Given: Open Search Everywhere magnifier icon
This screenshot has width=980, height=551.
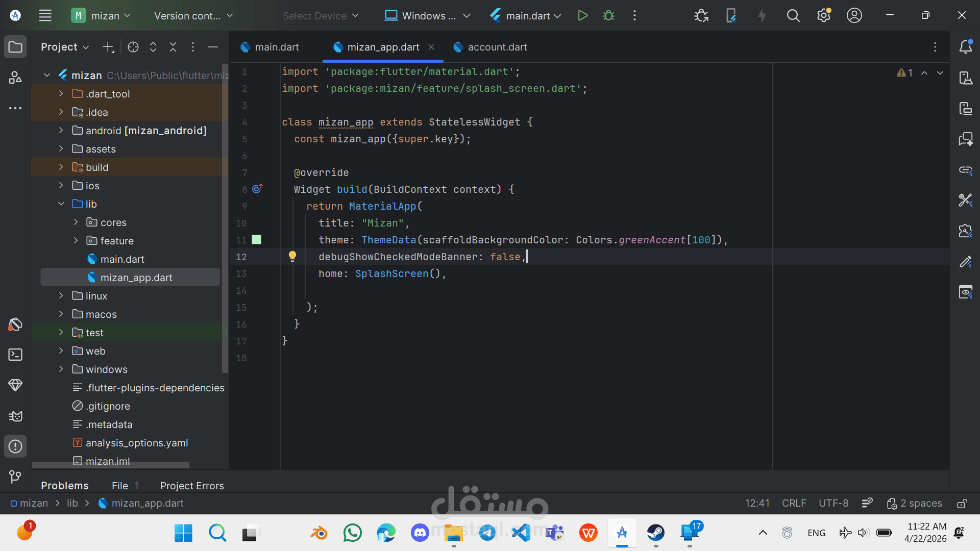Looking at the screenshot, I should pos(793,15).
